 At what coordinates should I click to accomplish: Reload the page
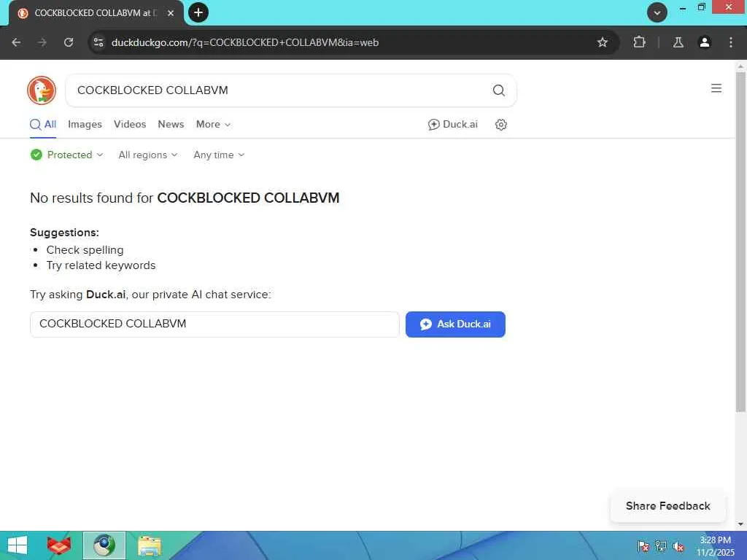pos(69,42)
